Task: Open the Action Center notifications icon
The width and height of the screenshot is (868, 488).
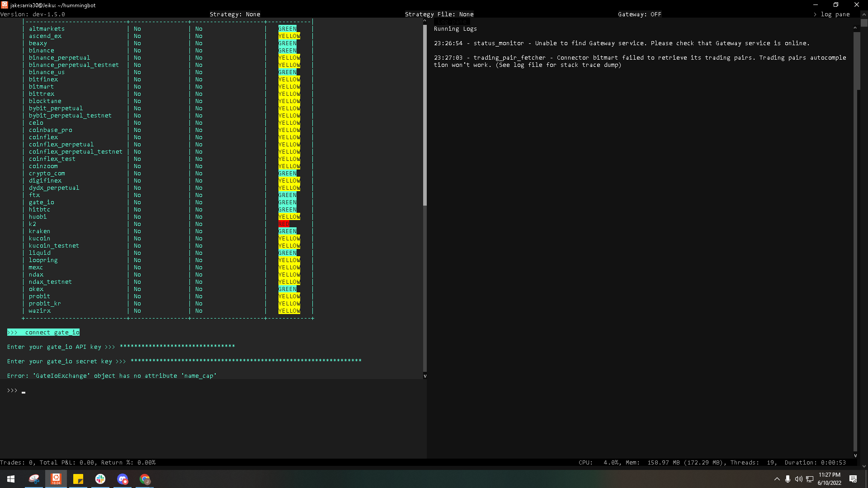Action: (854, 479)
